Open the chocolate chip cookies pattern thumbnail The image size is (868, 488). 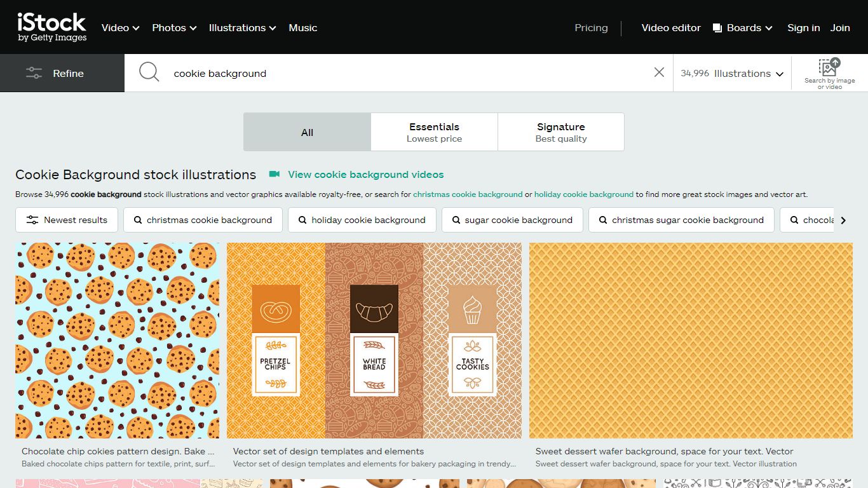(x=118, y=341)
